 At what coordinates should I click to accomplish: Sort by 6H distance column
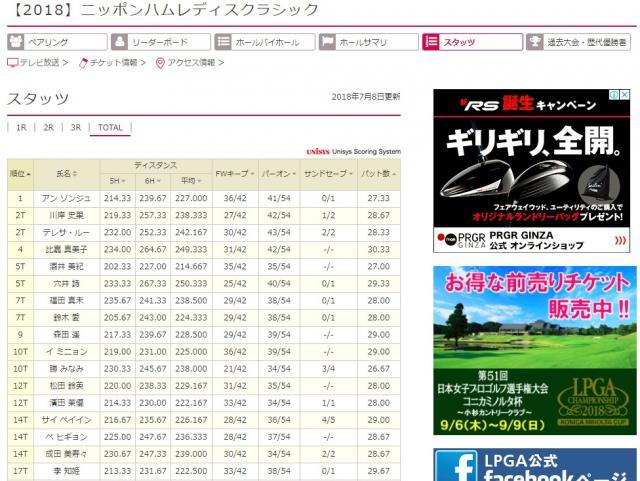coord(153,181)
